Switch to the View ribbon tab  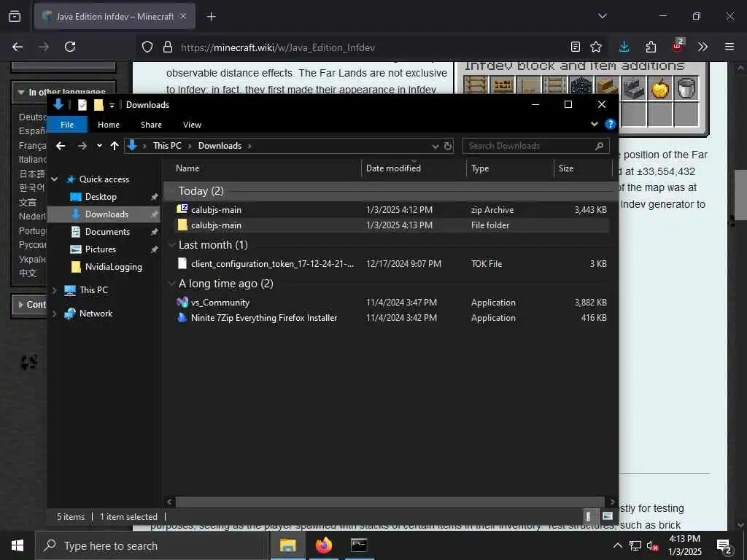click(x=192, y=124)
